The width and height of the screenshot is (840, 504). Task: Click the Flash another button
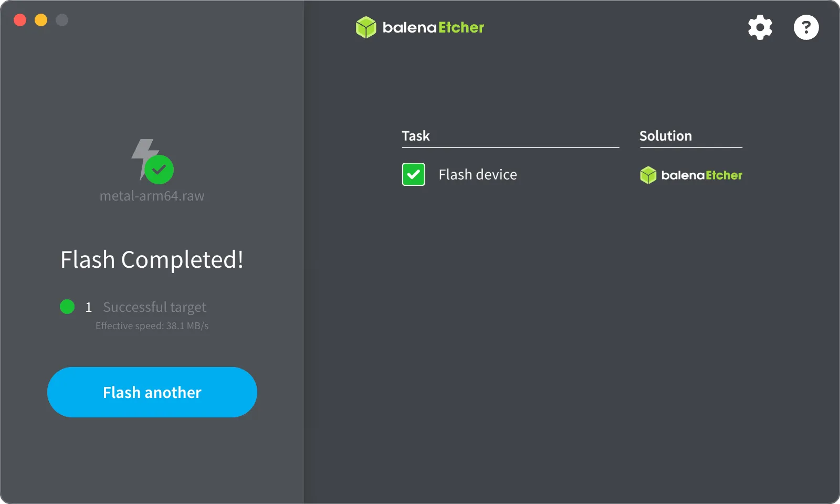pos(152,392)
